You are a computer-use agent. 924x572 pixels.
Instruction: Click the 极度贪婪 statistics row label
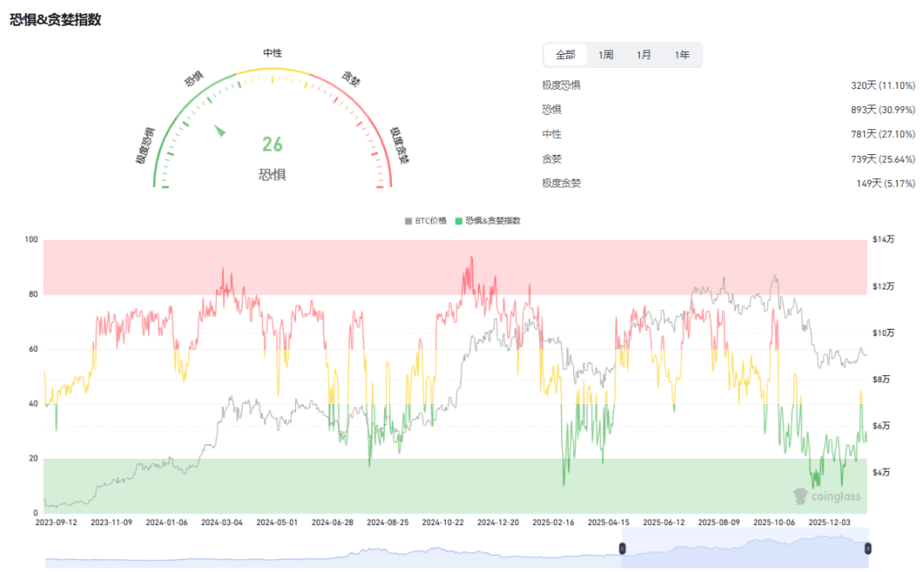coord(561,183)
